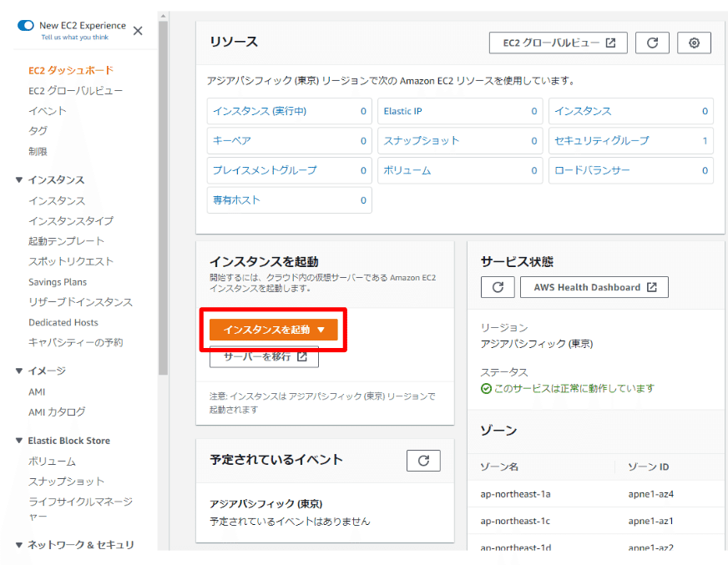The height and width of the screenshot is (565, 728).
Task: Select zone ap-northeast-1c
Action: pyautogui.click(x=515, y=521)
